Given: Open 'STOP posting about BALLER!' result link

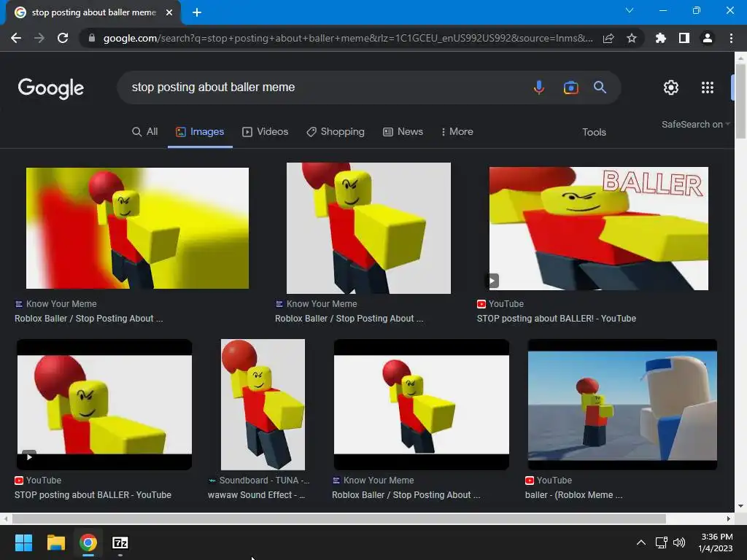Looking at the screenshot, I should pyautogui.click(x=556, y=319).
